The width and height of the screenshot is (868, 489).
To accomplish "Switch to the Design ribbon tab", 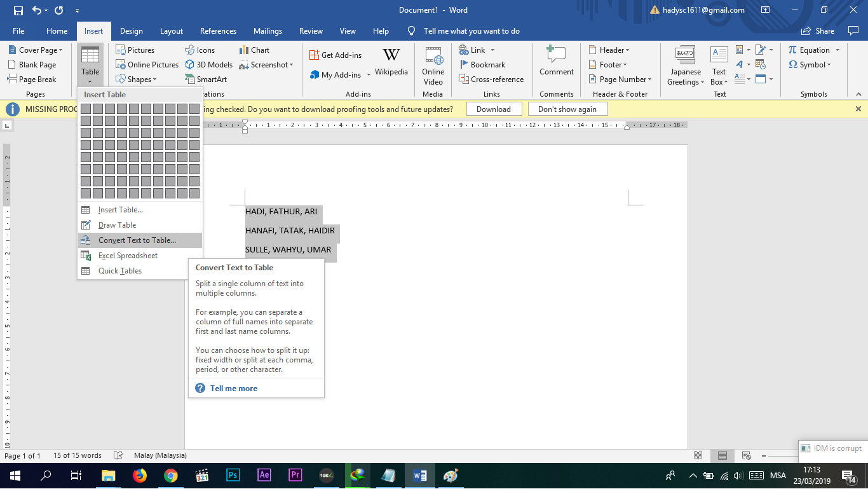I will click(131, 31).
